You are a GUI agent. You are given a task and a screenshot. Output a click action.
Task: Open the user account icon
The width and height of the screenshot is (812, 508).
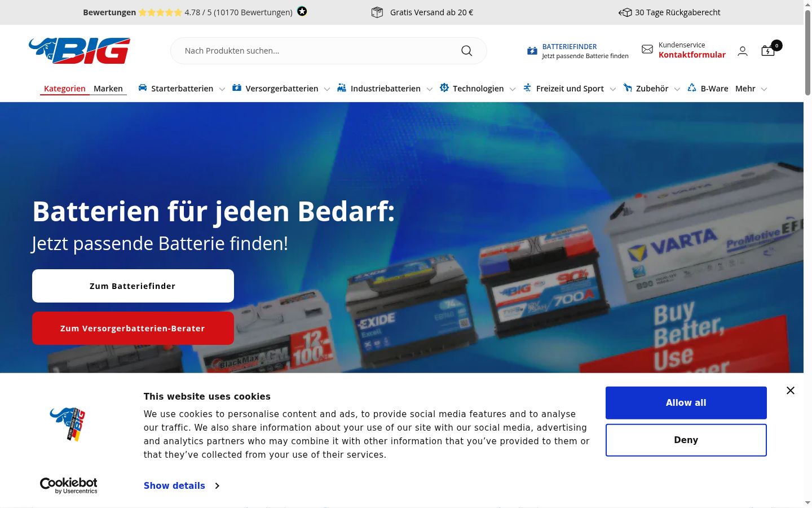coord(743,51)
